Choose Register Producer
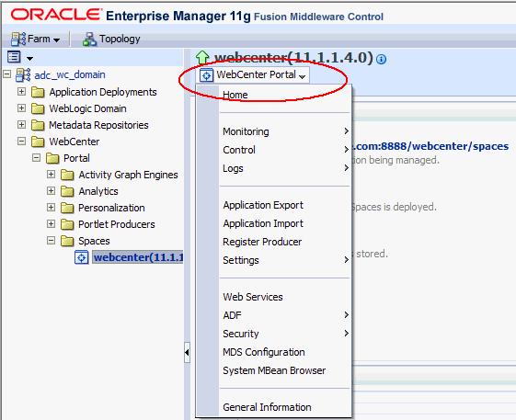The width and height of the screenshot is (516, 420). [262, 242]
